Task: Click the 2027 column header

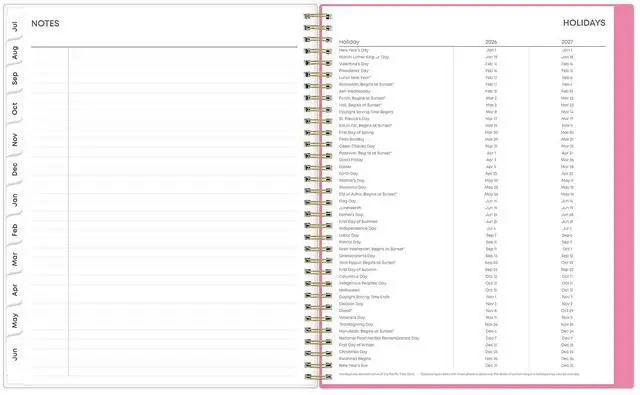Action: click(567, 42)
